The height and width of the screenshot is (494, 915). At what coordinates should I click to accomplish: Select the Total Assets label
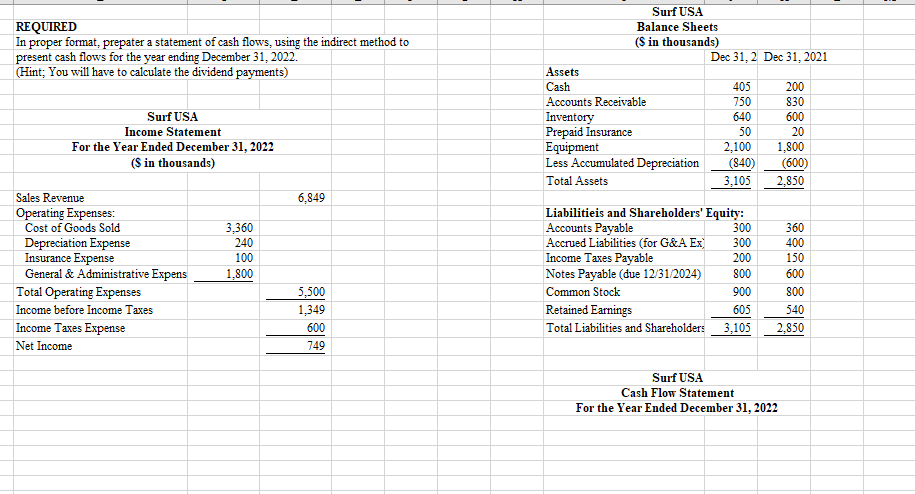pos(577,182)
